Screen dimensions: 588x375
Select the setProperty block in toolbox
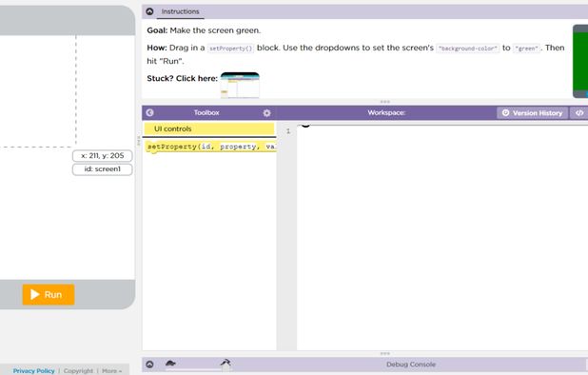tap(211, 147)
